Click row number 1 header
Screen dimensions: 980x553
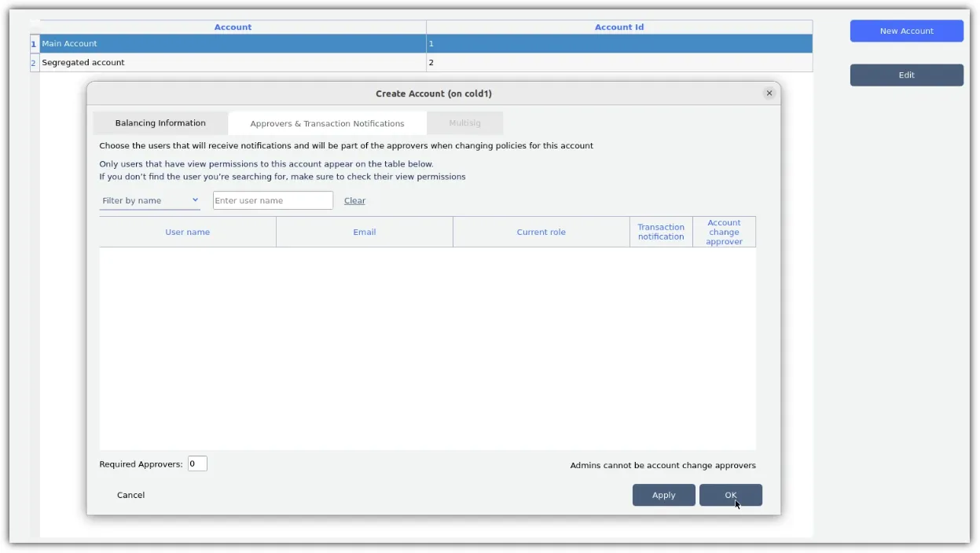click(34, 44)
